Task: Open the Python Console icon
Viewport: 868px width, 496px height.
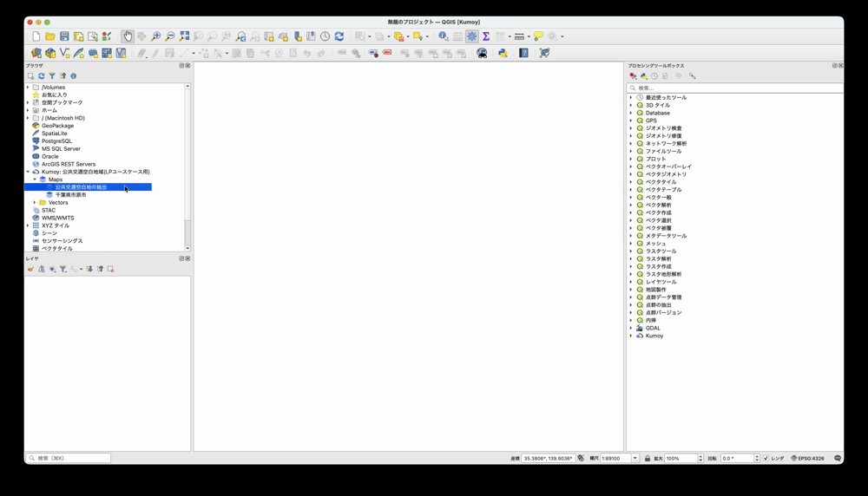Action: pyautogui.click(x=503, y=53)
